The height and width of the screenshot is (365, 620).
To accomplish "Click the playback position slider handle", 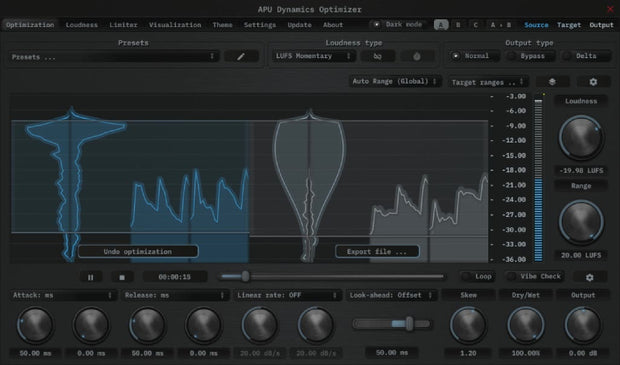I will [x=246, y=276].
